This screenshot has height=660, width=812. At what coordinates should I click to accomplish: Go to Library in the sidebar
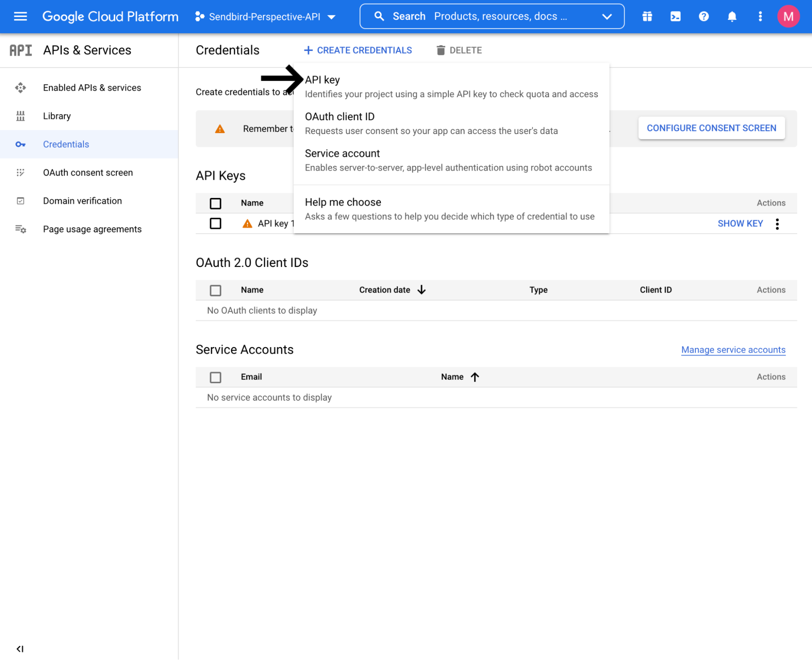point(57,116)
